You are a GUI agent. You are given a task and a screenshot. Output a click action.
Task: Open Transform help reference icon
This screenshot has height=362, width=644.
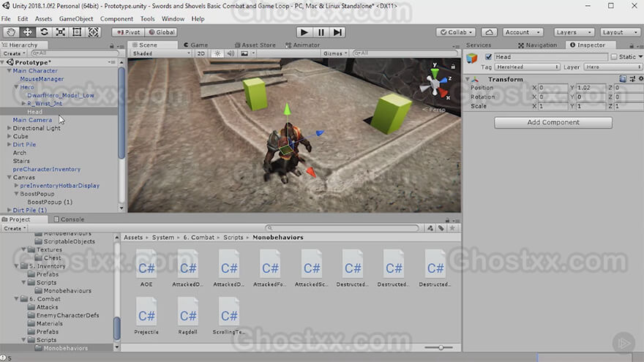[x=623, y=79]
